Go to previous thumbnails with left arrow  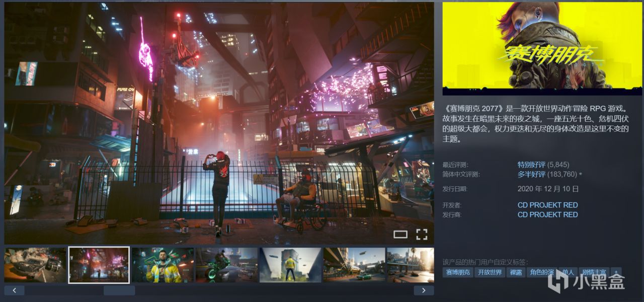click(15, 290)
